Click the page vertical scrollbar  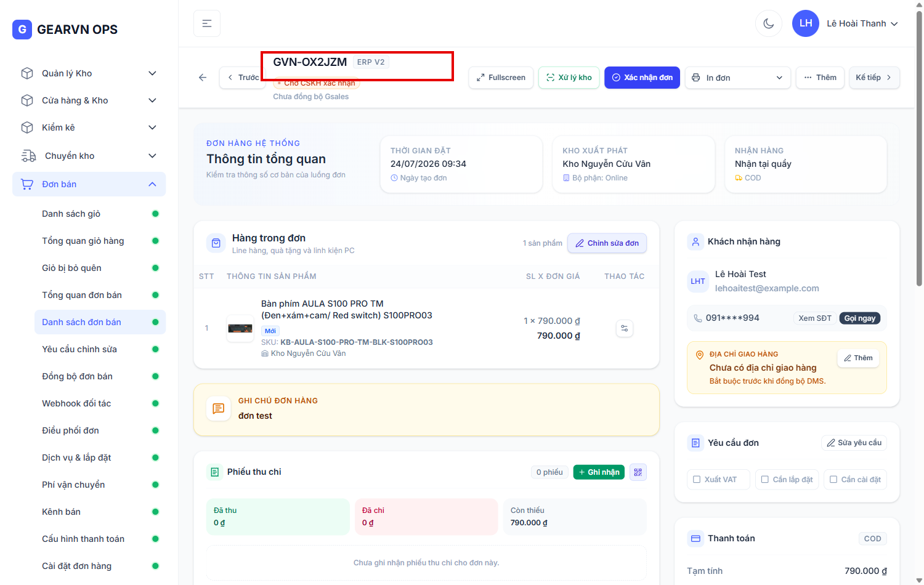pyautogui.click(x=919, y=148)
